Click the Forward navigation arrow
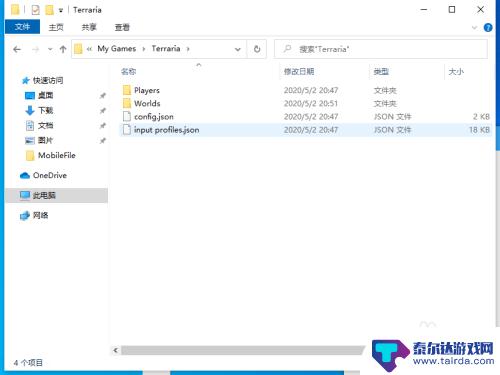Image resolution: width=500 pixels, height=375 pixels. pyautogui.click(x=36, y=50)
